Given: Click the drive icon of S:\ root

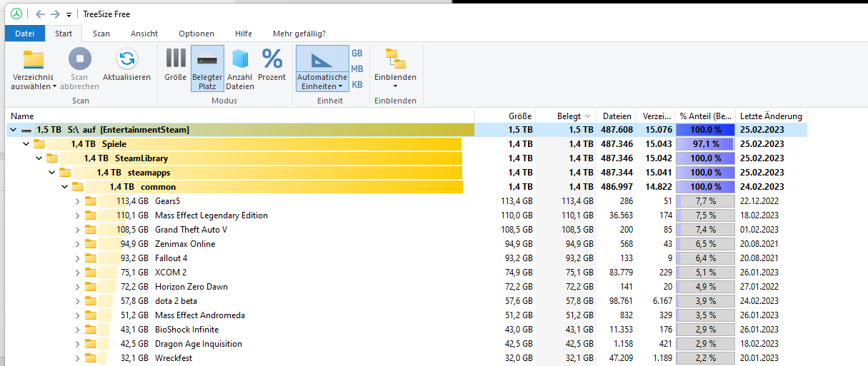Looking at the screenshot, I should coord(26,131).
